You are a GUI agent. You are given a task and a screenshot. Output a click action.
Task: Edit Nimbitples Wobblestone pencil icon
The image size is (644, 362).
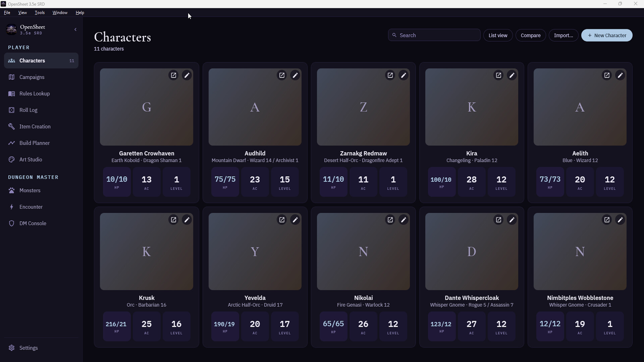(x=620, y=220)
